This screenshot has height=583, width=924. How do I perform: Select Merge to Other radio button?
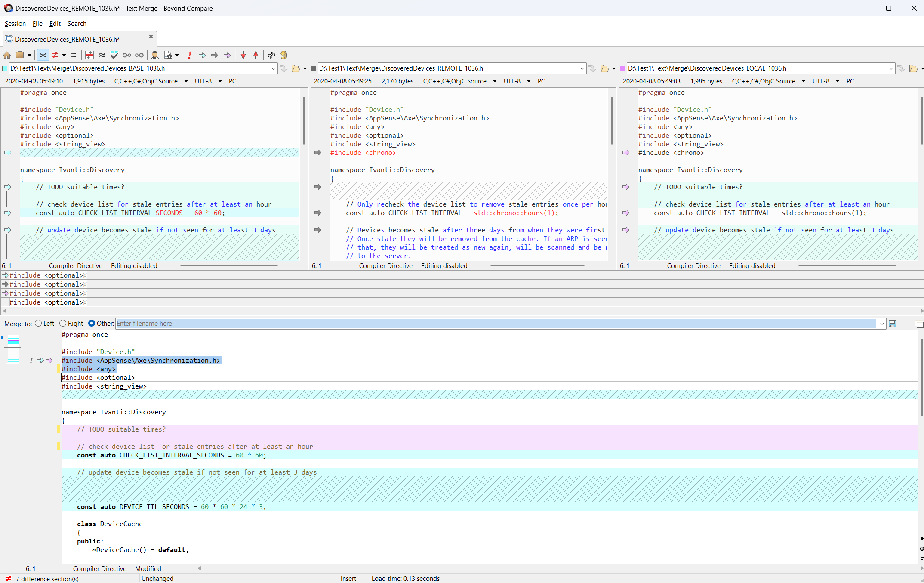tap(92, 323)
